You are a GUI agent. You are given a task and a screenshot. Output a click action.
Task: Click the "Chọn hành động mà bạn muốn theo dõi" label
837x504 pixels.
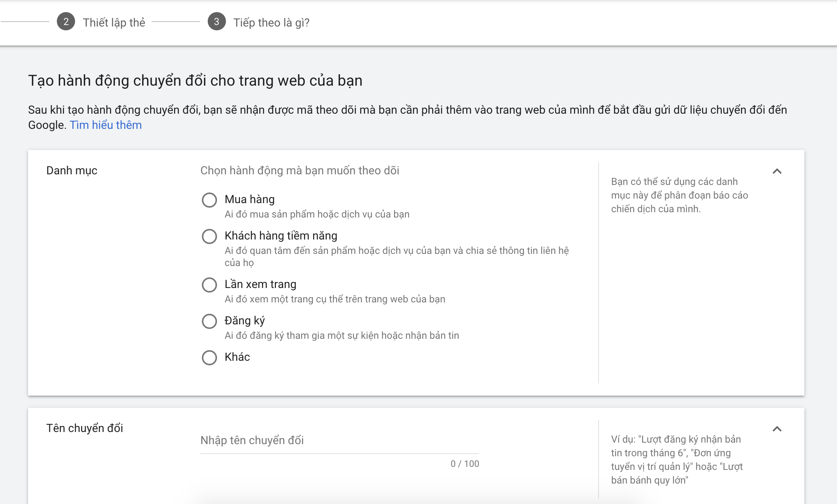(x=299, y=171)
